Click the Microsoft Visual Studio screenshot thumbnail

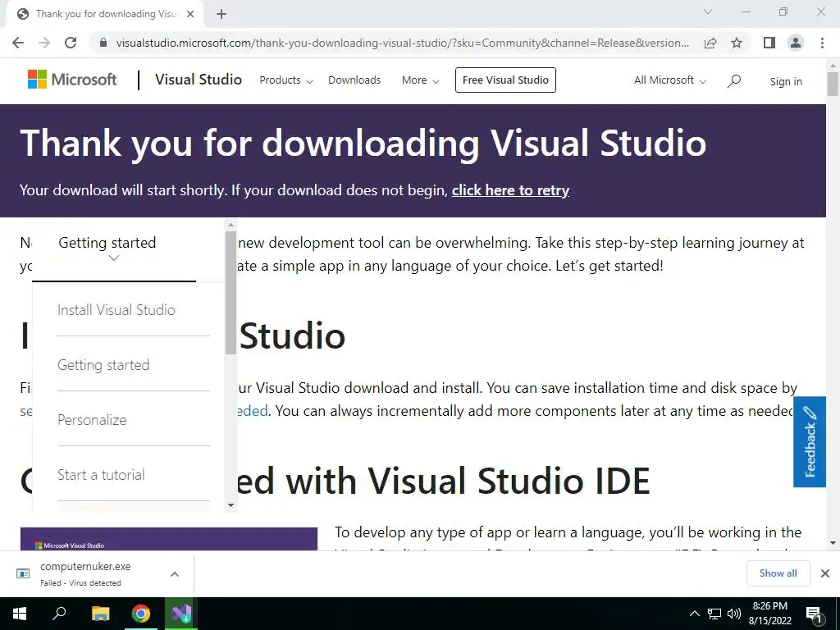[169, 538]
